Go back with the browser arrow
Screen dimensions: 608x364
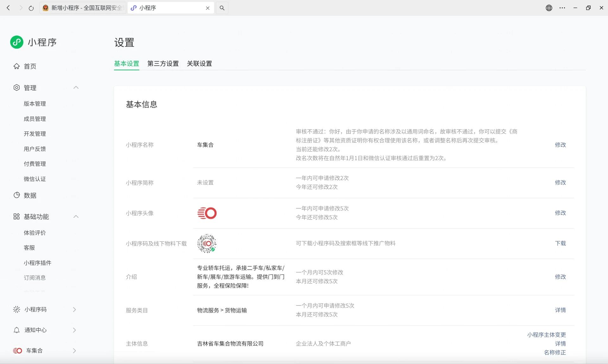click(9, 8)
